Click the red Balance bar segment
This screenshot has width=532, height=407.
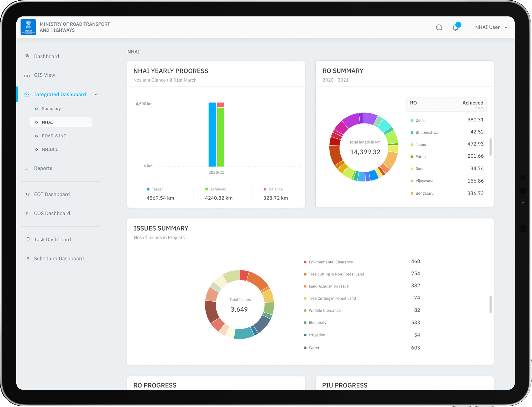coord(221,105)
